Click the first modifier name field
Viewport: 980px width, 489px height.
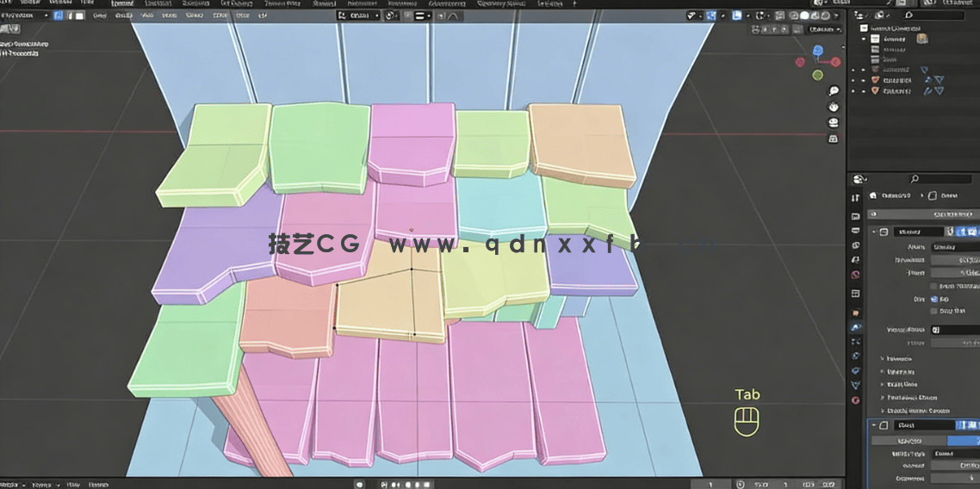919,232
